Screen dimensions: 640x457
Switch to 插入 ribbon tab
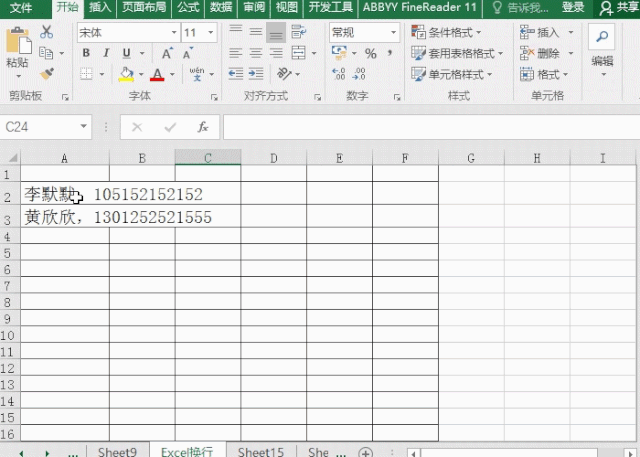pos(100,7)
